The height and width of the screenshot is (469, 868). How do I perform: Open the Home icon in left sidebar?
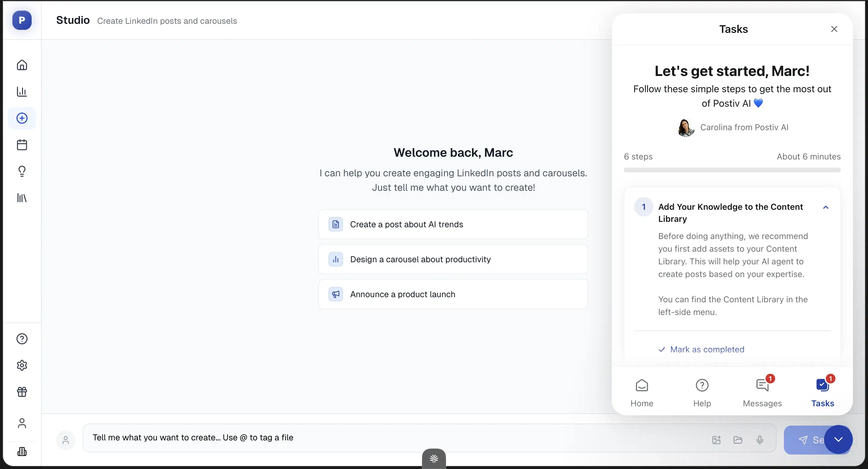coord(22,65)
